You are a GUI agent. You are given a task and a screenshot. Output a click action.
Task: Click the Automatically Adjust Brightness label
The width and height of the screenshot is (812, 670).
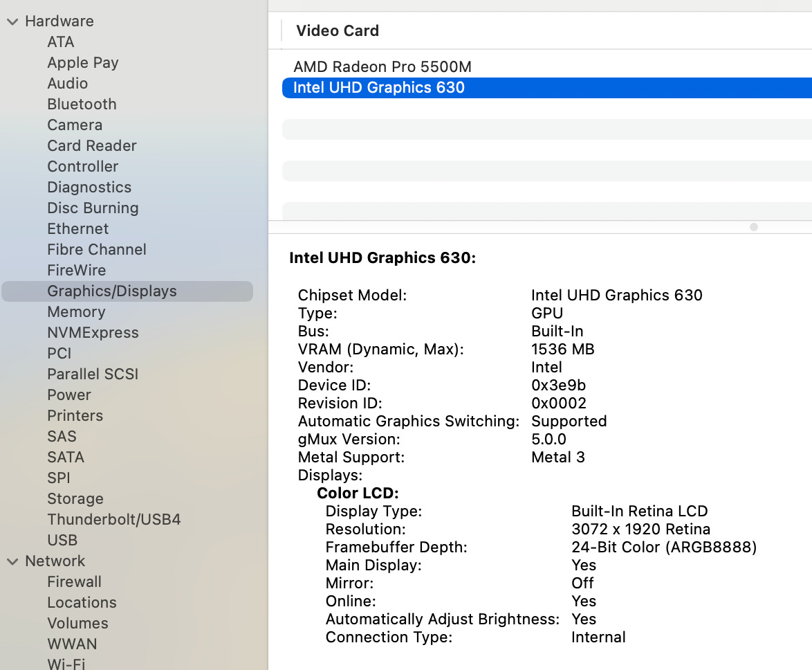pyautogui.click(x=442, y=619)
